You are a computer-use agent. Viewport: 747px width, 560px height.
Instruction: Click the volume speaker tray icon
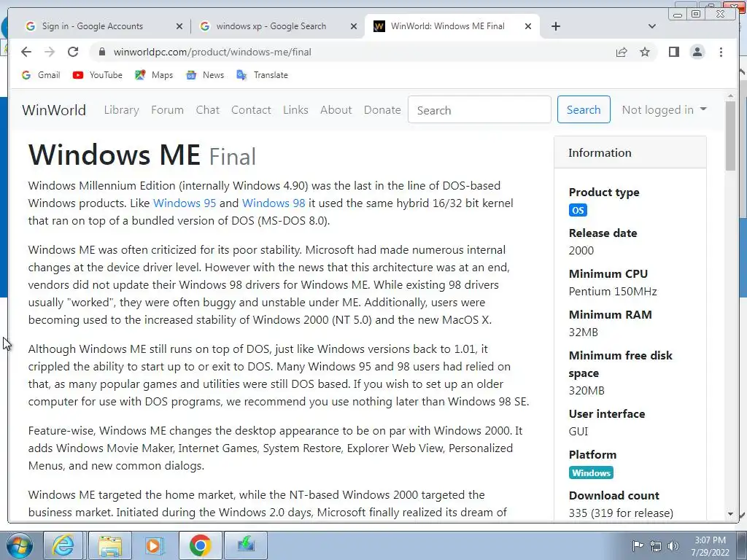coord(673,545)
